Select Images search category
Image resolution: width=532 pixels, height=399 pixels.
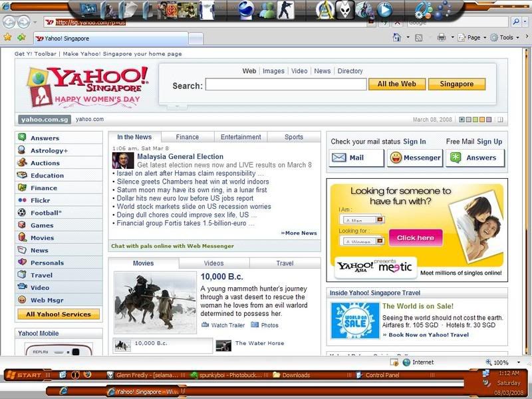point(273,71)
